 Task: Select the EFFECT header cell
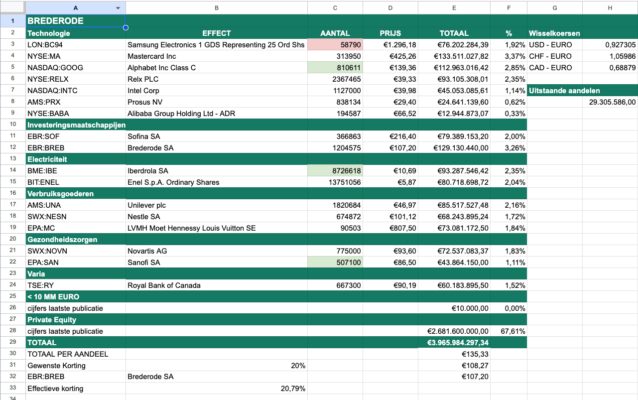click(216, 33)
